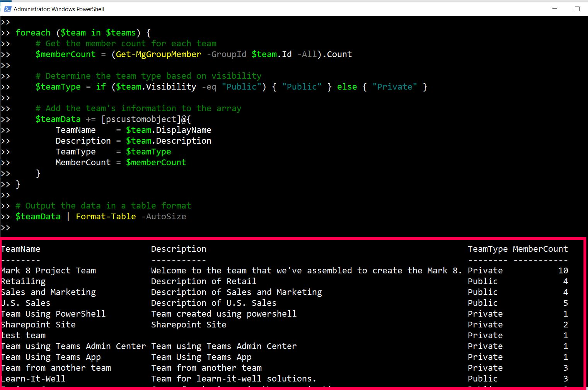Screen dimensions: 588x390
Task: Click the PowerShell icon in title bar
Action: pyautogui.click(x=7, y=9)
